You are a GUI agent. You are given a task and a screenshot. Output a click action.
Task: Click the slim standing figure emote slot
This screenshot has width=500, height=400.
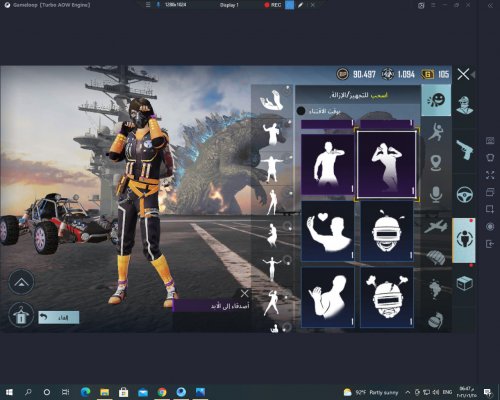[x=272, y=202]
